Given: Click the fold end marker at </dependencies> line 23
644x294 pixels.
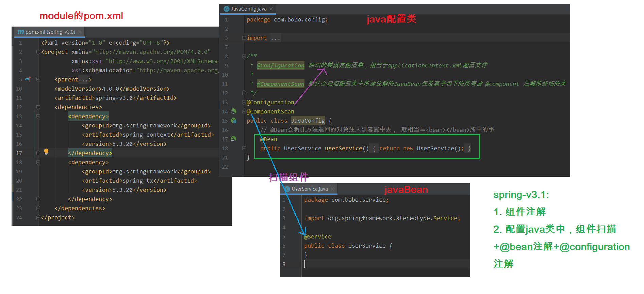Looking at the screenshot, I should click(38, 208).
